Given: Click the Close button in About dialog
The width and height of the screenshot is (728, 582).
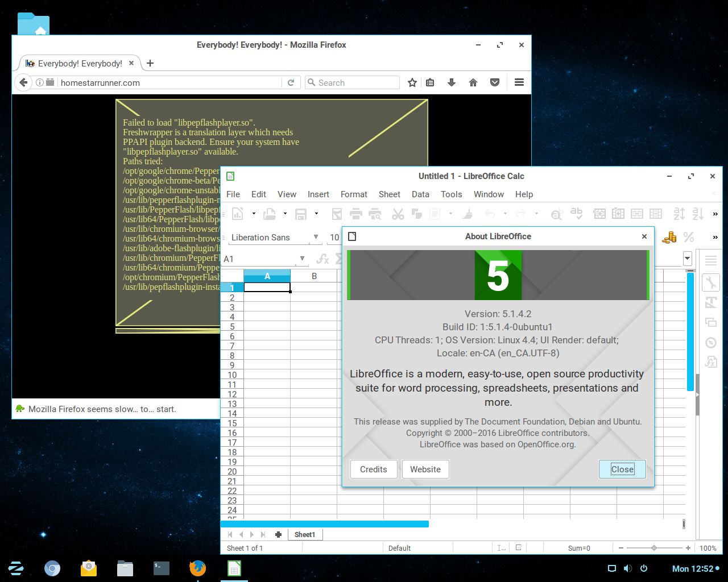Looking at the screenshot, I should click(x=622, y=469).
